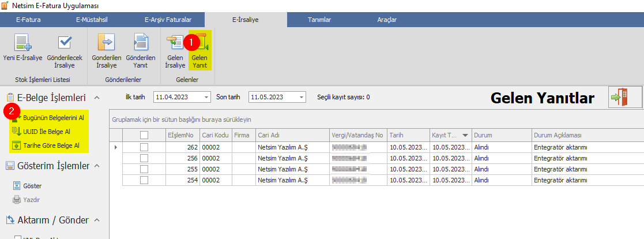This screenshot has height=239, width=644.
Task: Select Cari Kodu 00002 in row 256
Action: (x=216, y=158)
